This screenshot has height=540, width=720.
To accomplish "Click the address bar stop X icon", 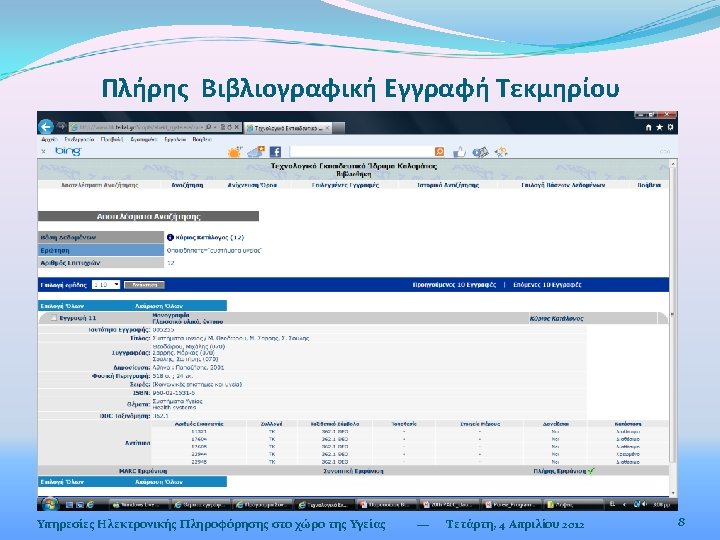I will coord(236,127).
